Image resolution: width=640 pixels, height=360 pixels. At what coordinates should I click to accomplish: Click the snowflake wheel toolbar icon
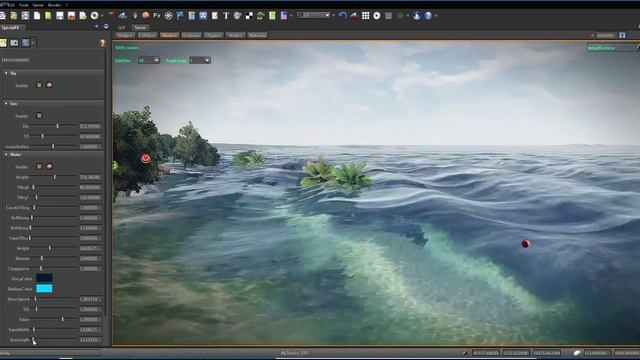pyautogui.click(x=169, y=16)
